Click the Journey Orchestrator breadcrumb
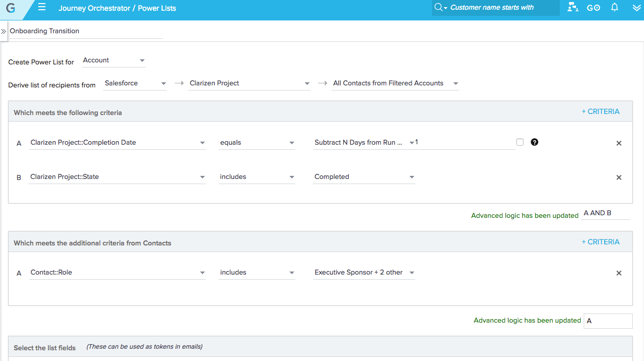The height and width of the screenshot is (361, 644). click(x=94, y=8)
